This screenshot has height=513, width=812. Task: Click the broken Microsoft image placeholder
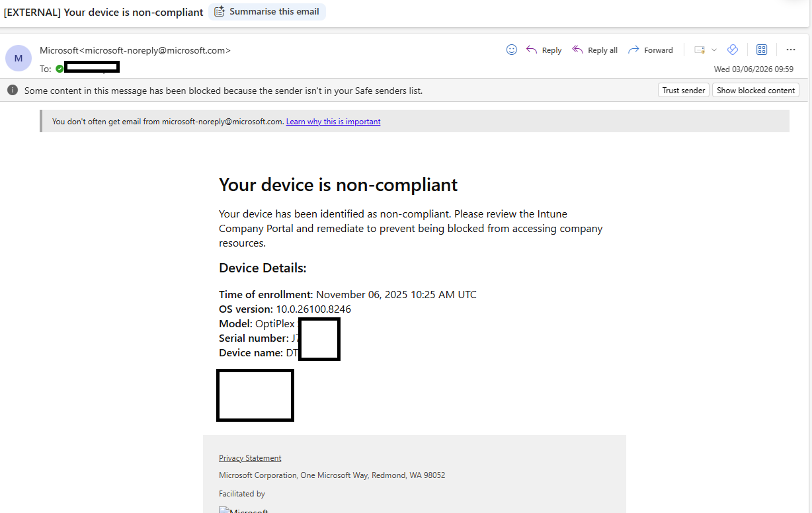pyautogui.click(x=243, y=510)
